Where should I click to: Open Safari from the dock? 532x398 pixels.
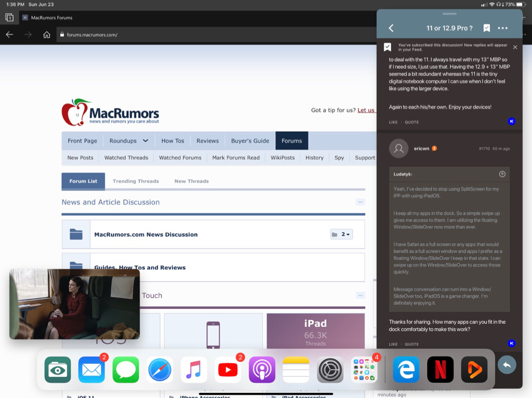pyautogui.click(x=160, y=369)
